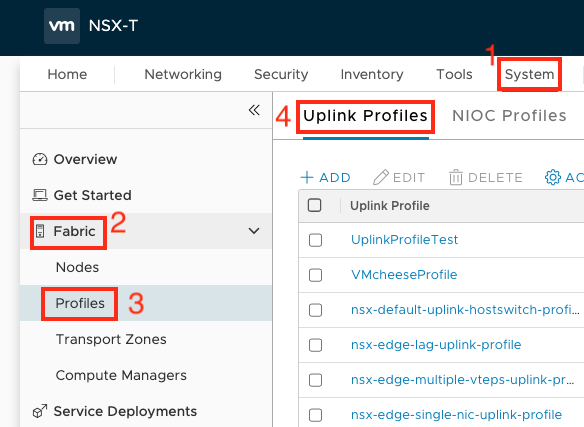Open the System tab
The width and height of the screenshot is (584, 427).
coord(529,74)
